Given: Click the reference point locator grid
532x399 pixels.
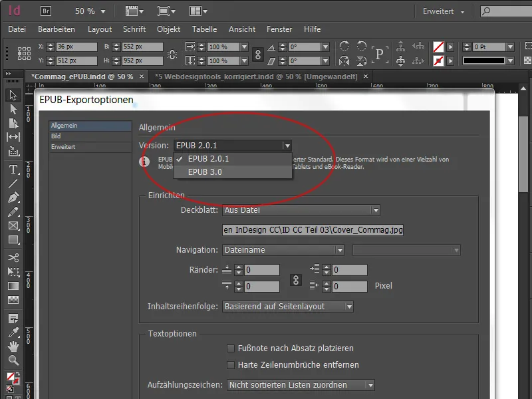Looking at the screenshot, I should click(x=24, y=54).
